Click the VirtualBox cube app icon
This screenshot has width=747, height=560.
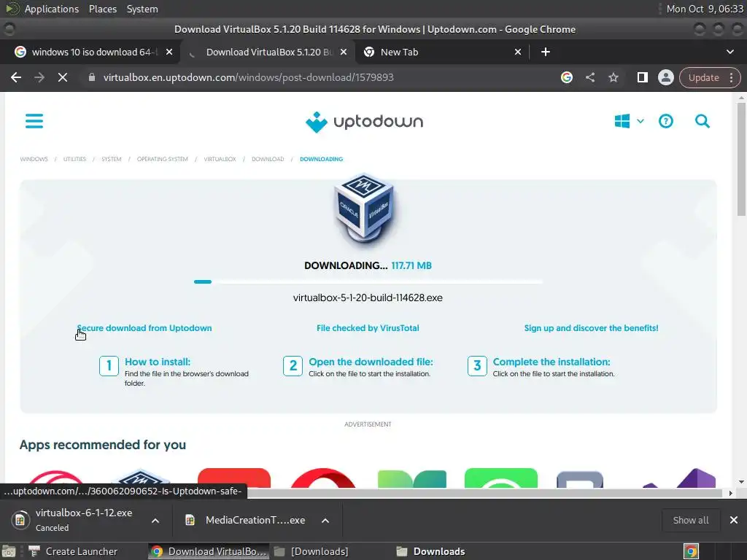point(365,210)
